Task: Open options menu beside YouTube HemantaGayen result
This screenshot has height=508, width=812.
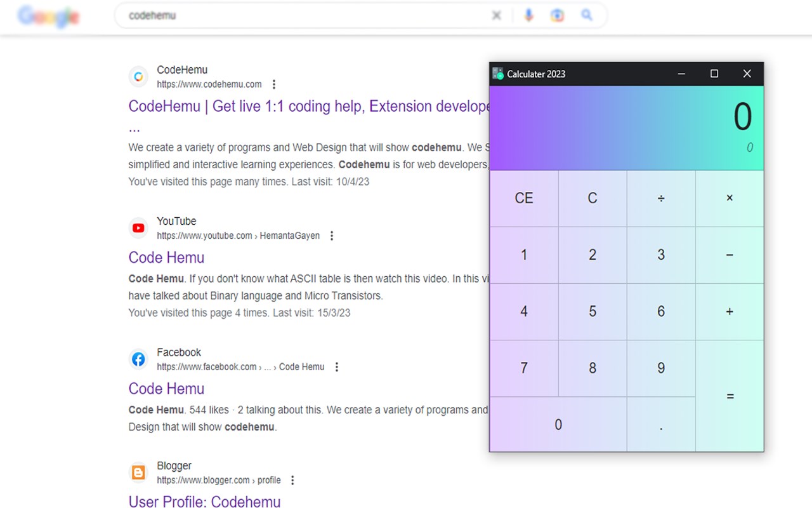Action: [331, 236]
